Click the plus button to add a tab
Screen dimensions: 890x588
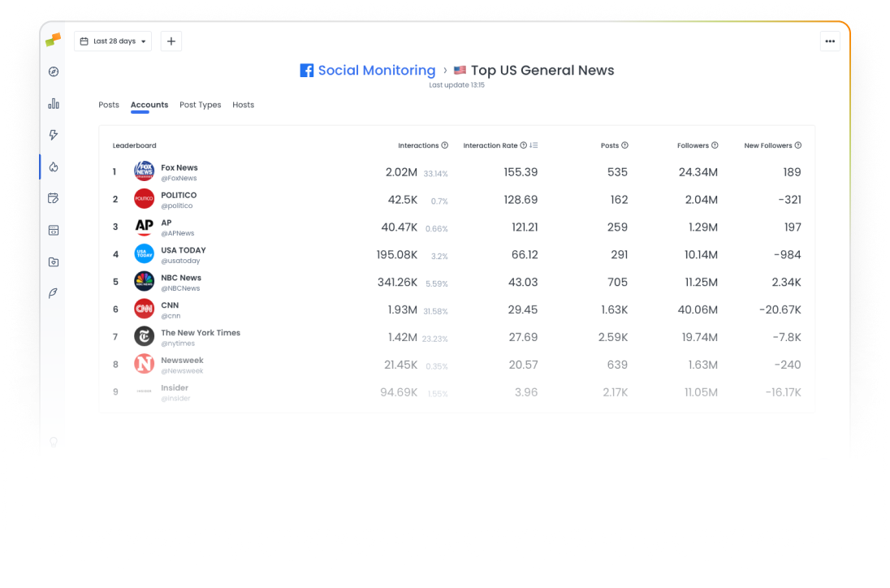tap(171, 41)
